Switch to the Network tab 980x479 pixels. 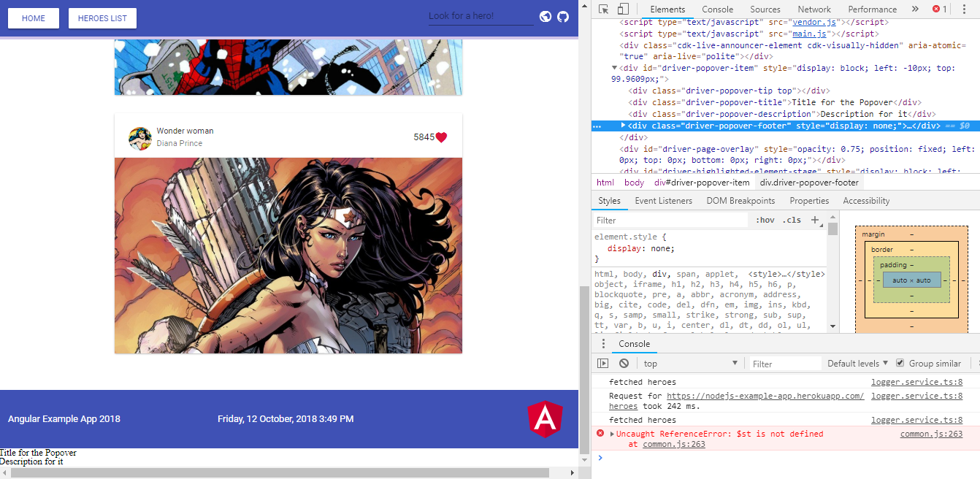[x=814, y=9]
